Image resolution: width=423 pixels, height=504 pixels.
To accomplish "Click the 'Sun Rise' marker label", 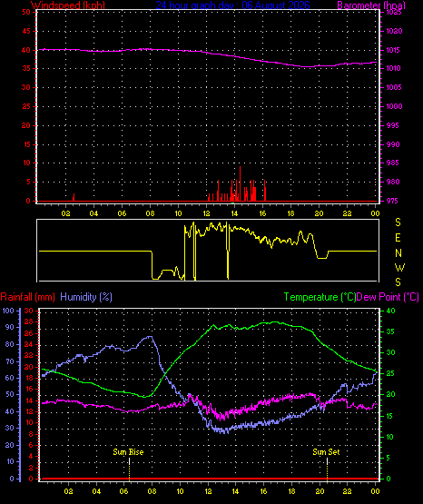I will point(128,452).
